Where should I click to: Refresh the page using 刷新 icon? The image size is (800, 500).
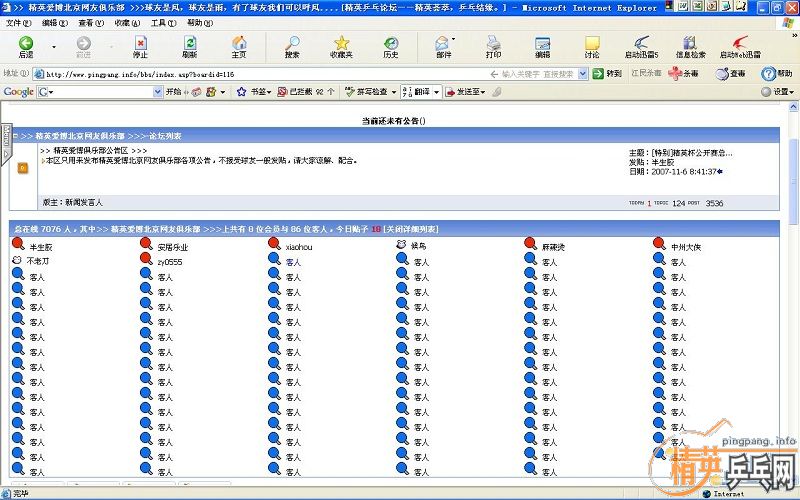[190, 47]
